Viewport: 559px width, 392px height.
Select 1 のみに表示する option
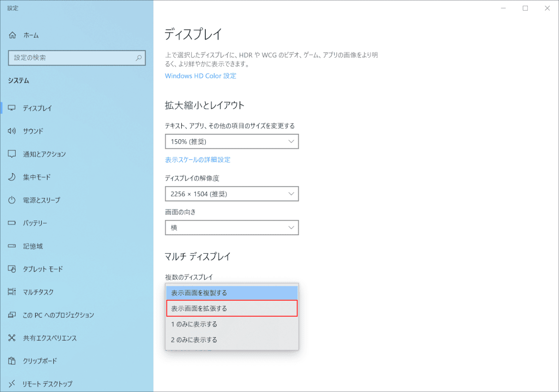(x=232, y=324)
